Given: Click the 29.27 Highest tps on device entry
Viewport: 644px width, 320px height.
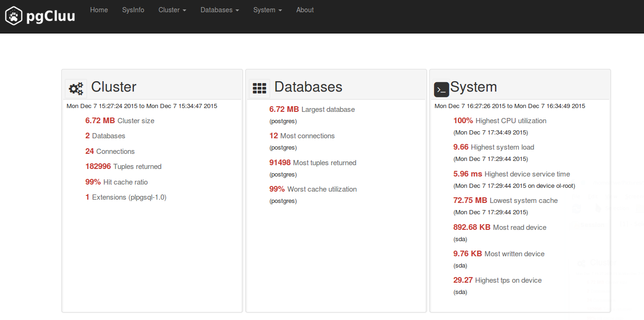Looking at the screenshot, I should 497,280.
